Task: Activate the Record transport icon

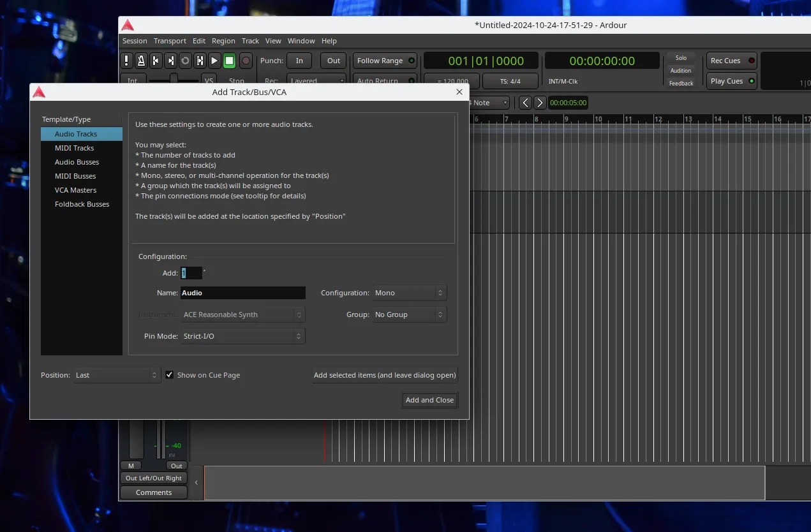Action: (x=246, y=61)
